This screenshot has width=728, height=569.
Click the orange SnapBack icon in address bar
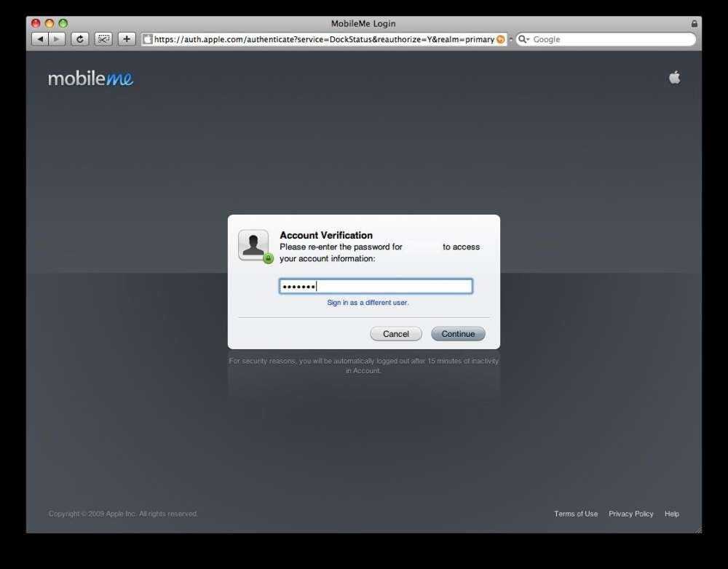pyautogui.click(x=500, y=39)
